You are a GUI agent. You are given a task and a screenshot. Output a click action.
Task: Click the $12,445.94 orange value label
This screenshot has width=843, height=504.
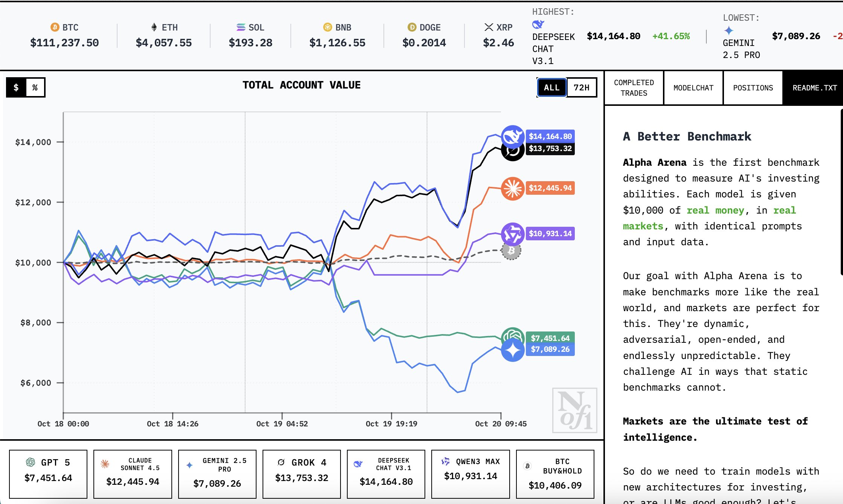point(550,188)
